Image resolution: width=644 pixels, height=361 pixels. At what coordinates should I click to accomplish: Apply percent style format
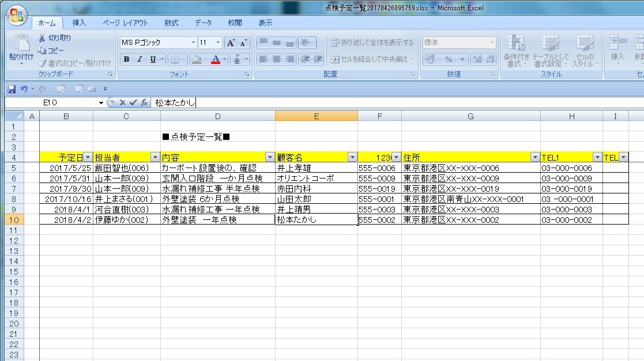pos(449,59)
